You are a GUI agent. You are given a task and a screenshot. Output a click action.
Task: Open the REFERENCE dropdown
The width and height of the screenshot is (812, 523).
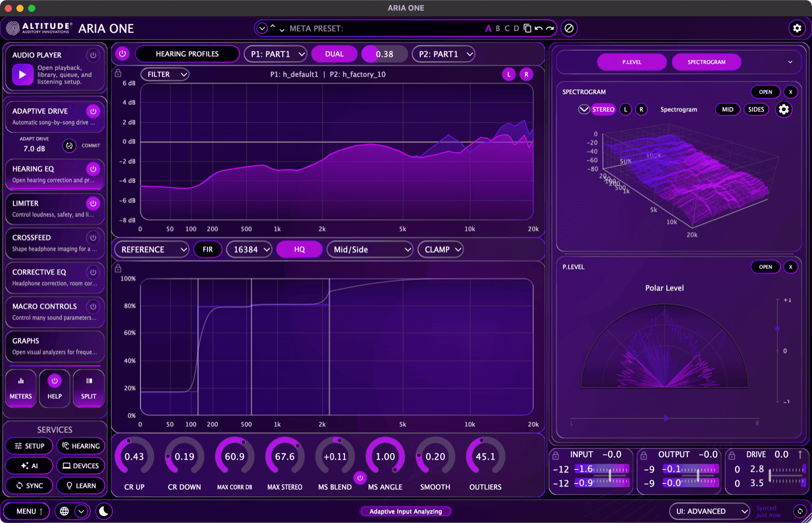152,250
